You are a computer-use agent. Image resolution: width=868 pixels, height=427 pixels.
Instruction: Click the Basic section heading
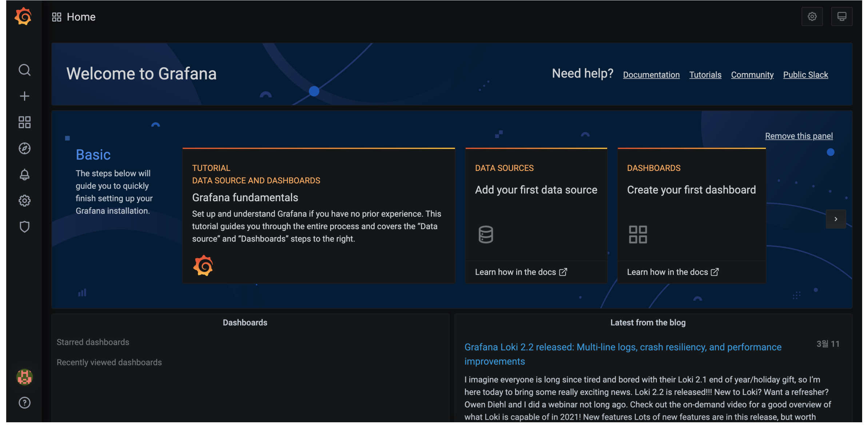pyautogui.click(x=93, y=155)
